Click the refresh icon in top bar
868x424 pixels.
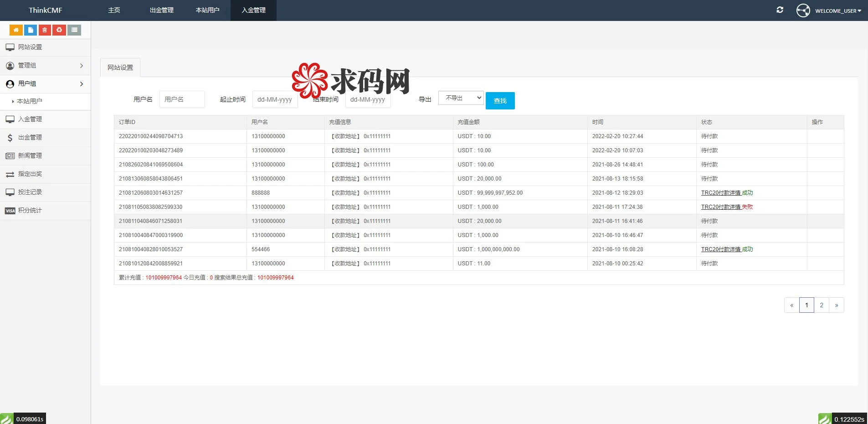tap(780, 10)
